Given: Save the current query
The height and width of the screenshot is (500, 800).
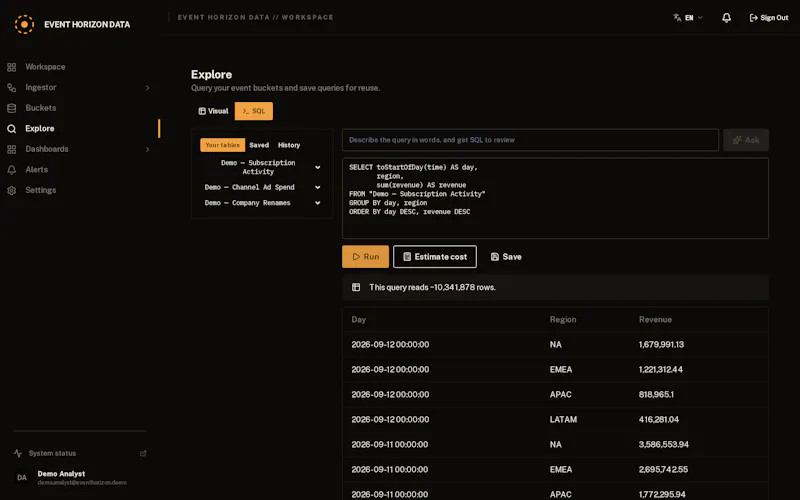Looking at the screenshot, I should [x=506, y=257].
